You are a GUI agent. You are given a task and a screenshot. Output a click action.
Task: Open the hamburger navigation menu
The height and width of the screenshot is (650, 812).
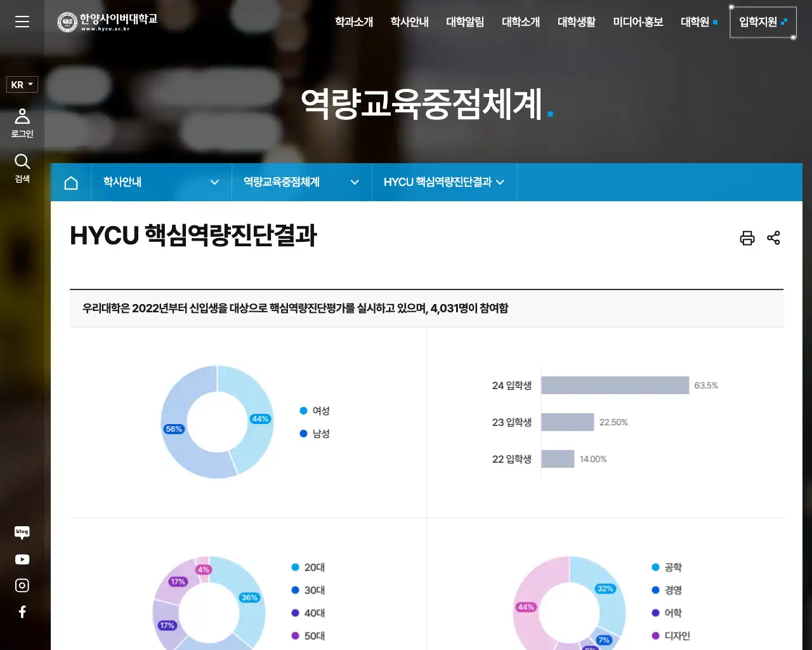(22, 22)
